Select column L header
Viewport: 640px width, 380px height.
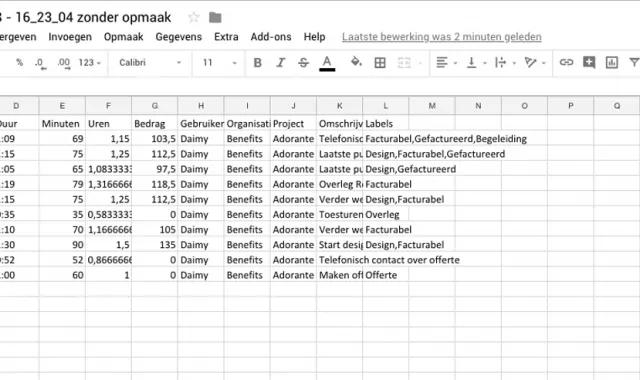click(x=385, y=106)
